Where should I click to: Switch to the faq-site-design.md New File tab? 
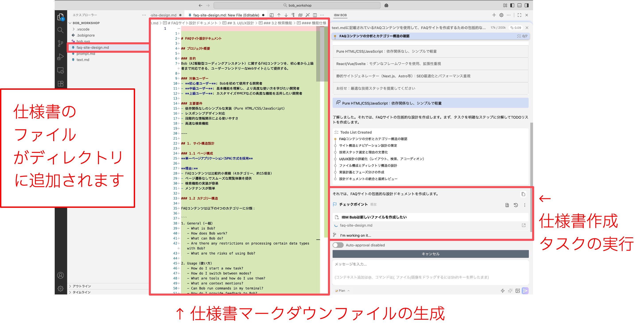(x=226, y=15)
